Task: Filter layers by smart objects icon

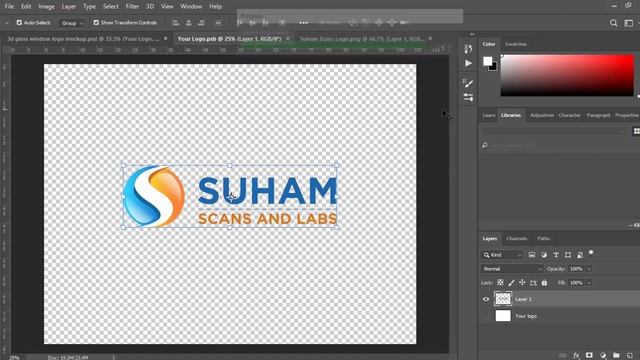Action: (580, 255)
